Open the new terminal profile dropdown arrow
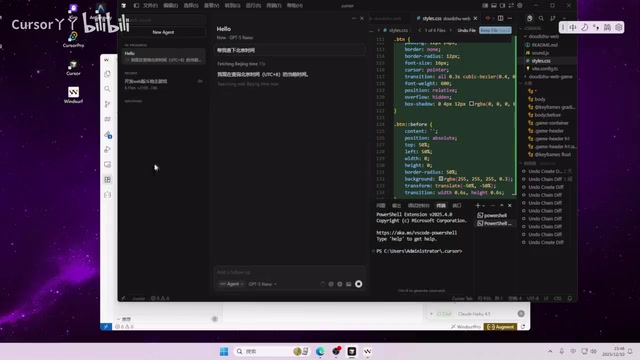This screenshot has height=360, width=640. point(484,205)
